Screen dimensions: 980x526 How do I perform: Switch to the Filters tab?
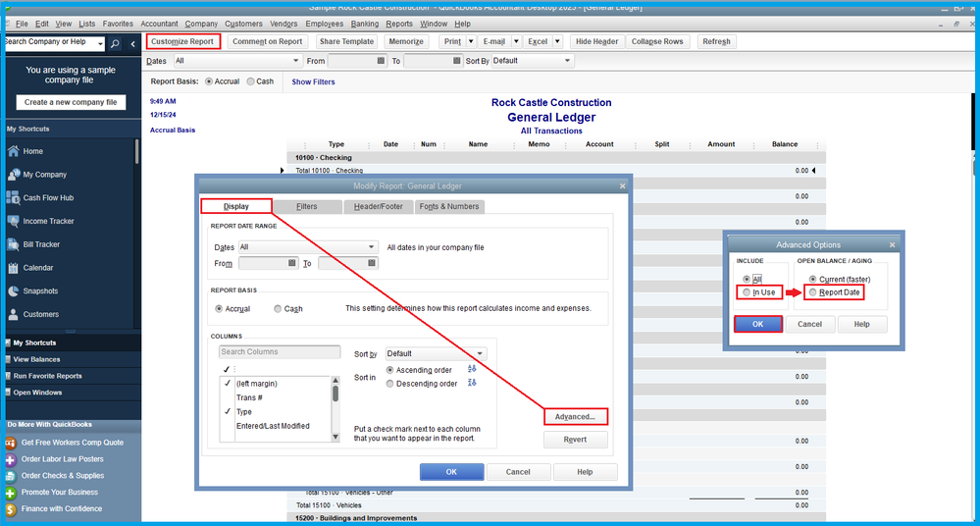[306, 206]
